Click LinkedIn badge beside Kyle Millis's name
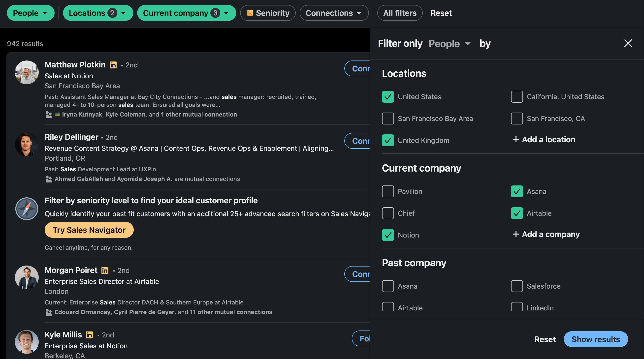 click(x=89, y=335)
